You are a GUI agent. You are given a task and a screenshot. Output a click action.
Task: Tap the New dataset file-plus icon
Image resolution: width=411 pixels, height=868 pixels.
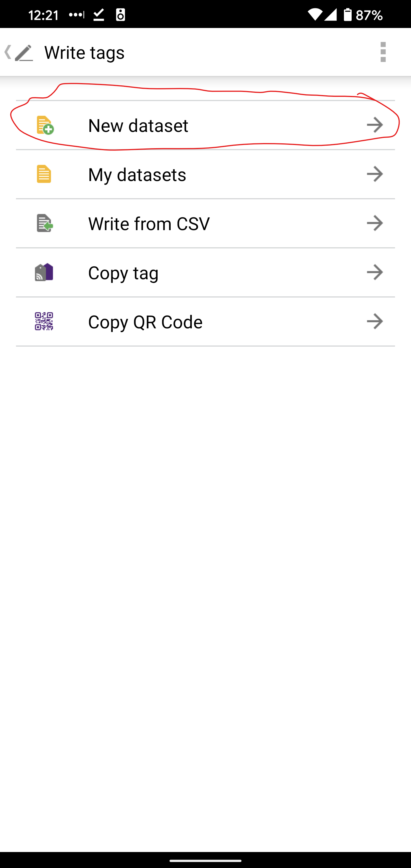[x=45, y=125]
